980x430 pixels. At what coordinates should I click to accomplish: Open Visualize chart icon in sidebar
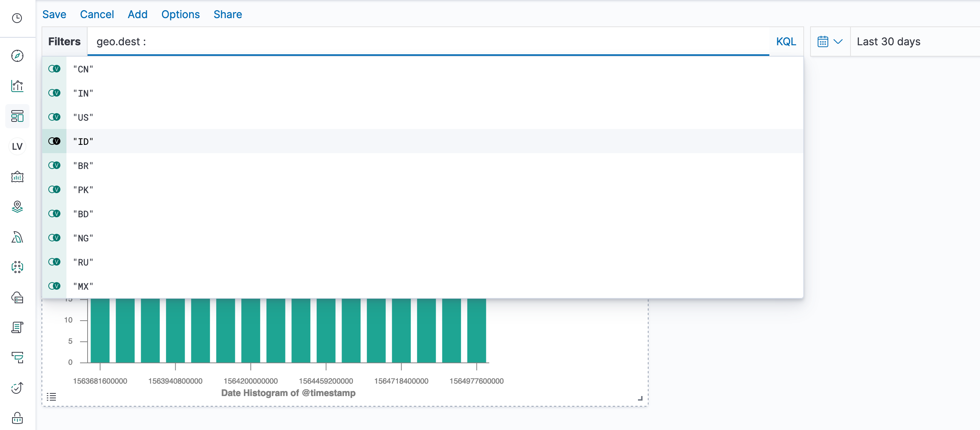click(x=17, y=86)
